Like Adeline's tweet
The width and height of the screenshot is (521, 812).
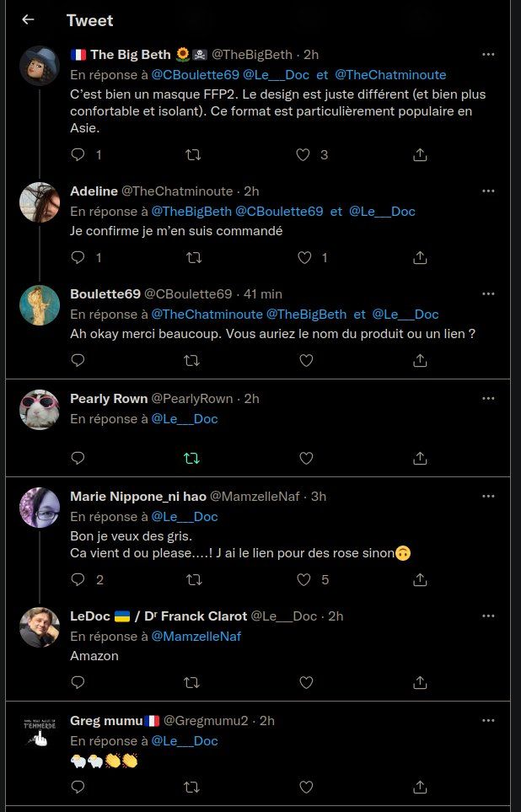305,257
